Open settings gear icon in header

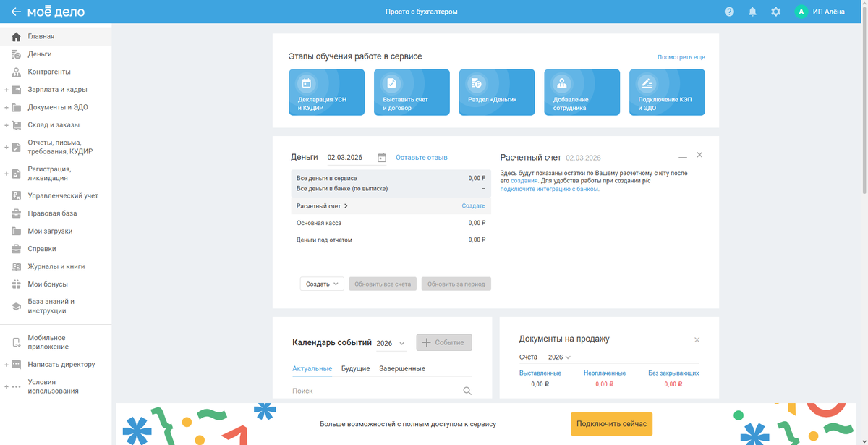click(775, 12)
